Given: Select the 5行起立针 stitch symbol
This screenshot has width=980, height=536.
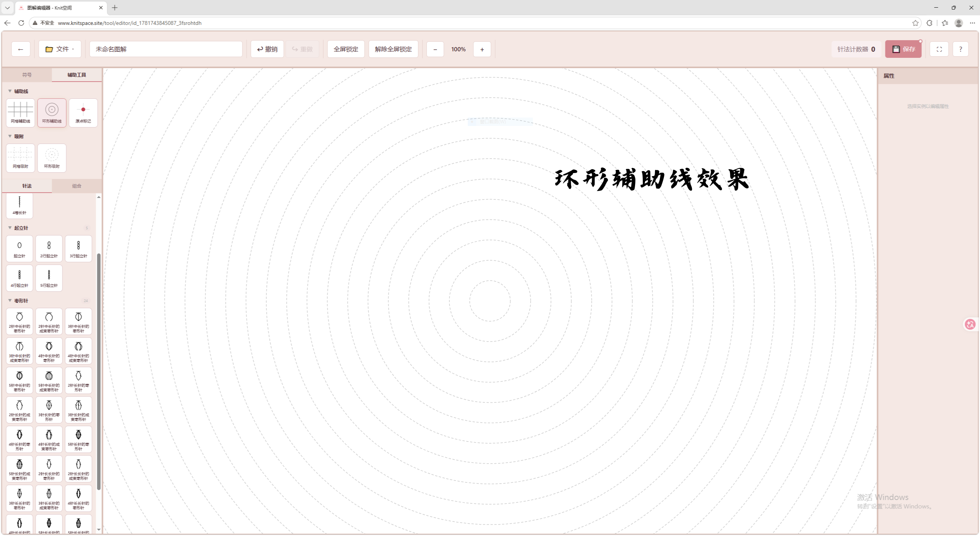Looking at the screenshot, I should point(49,278).
